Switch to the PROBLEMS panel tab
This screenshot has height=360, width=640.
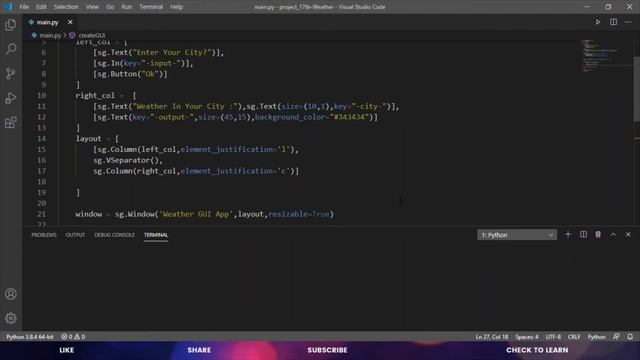click(44, 235)
